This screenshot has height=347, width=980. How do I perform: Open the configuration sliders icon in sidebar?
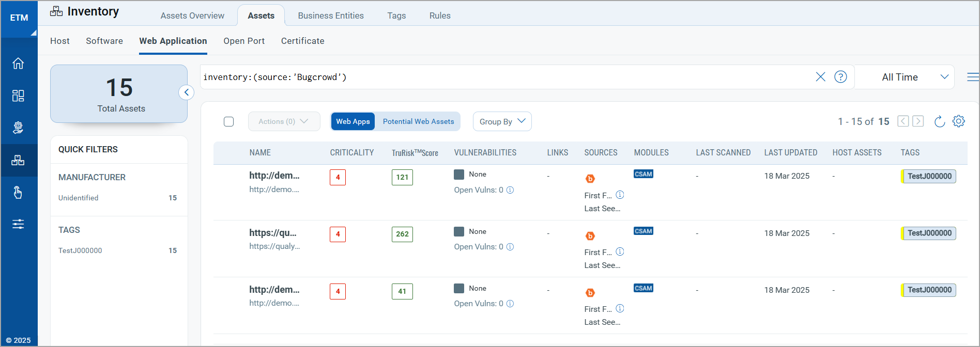[18, 224]
